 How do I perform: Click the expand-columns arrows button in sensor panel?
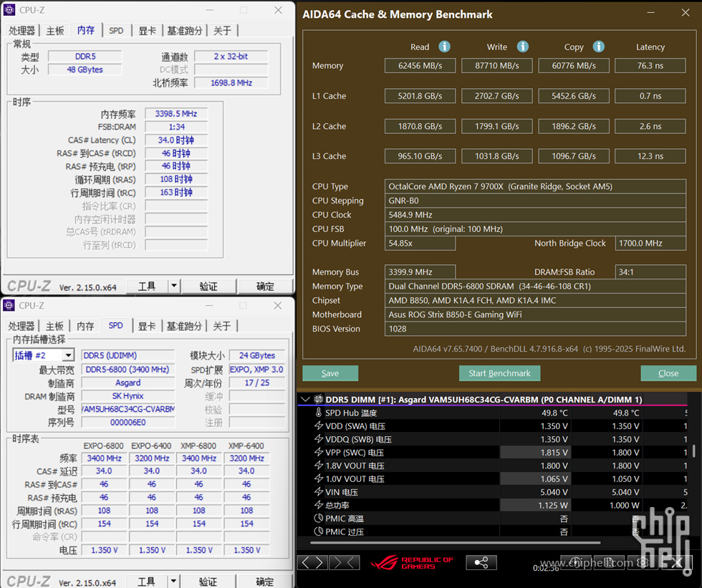[x=312, y=562]
